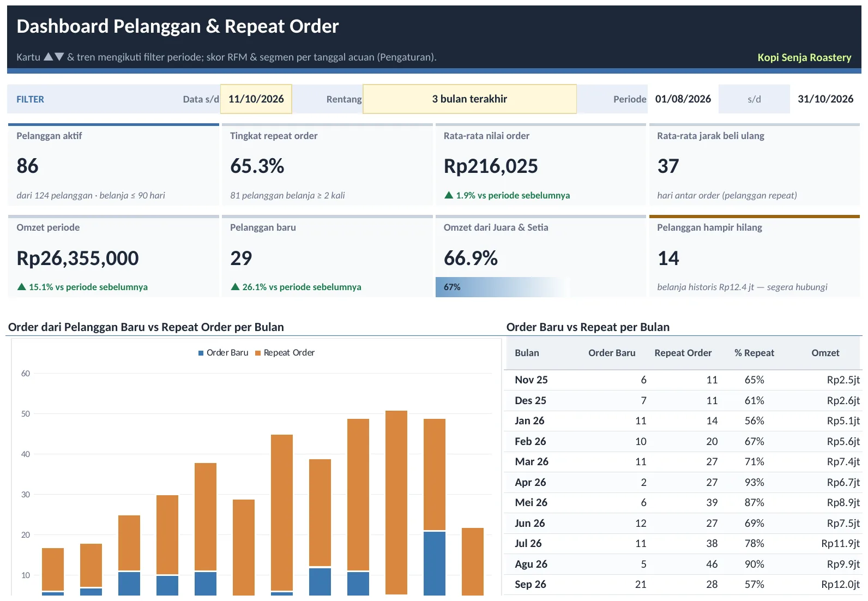This screenshot has width=868, height=601.
Task: Select the Rata-rata jarak beli ulang value 37
Action: click(668, 166)
